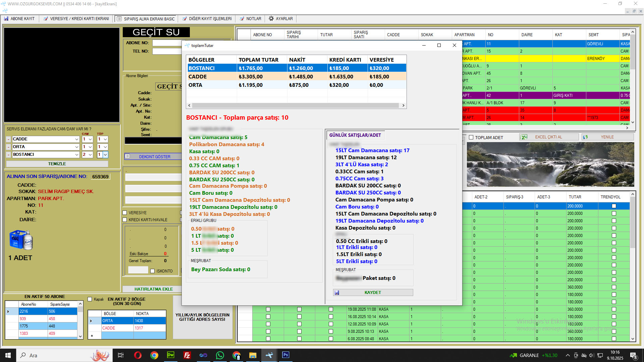The height and width of the screenshot is (362, 644).
Task: Check the İSKONTO checkbox
Action: (153, 271)
